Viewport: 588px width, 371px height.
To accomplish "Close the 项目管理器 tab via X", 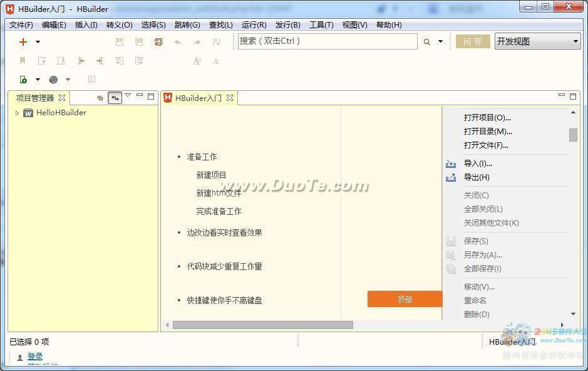I will (62, 98).
